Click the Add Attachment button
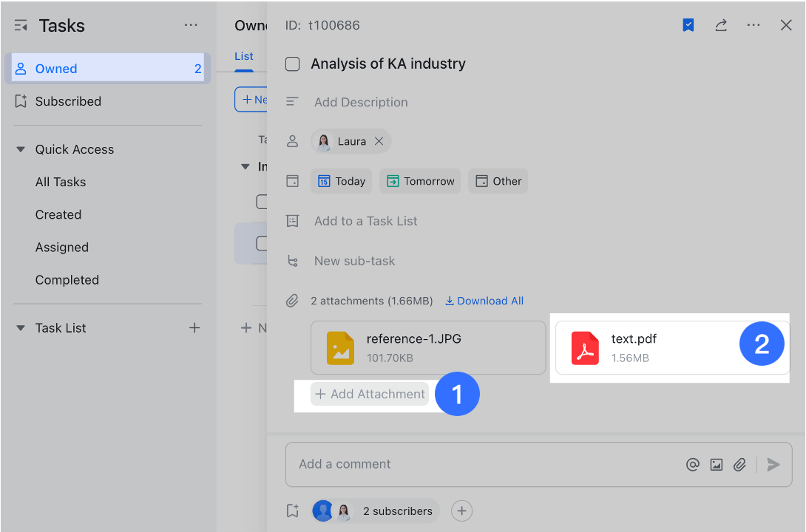 370,394
